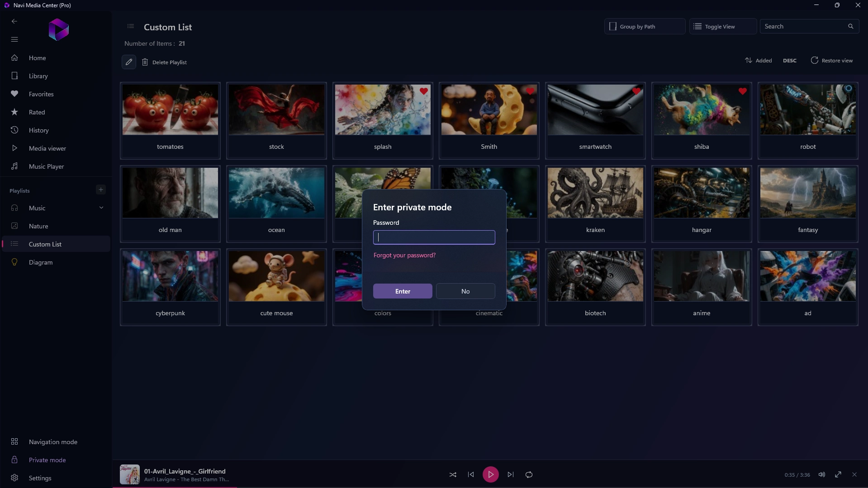Screen dimensions: 868x488
Task: Click the Enter button in dialog
Action: coord(403,291)
